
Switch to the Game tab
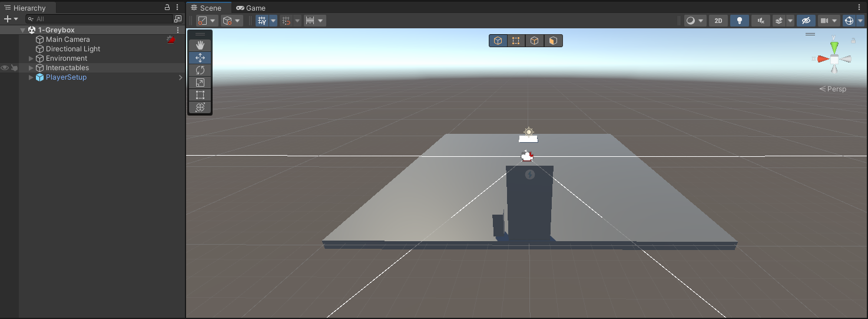pyautogui.click(x=251, y=8)
